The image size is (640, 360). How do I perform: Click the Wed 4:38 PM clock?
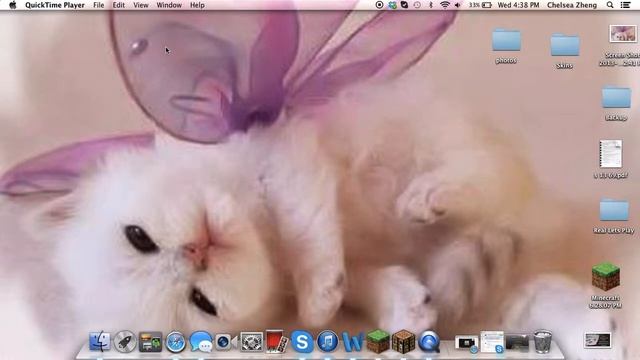coord(518,5)
